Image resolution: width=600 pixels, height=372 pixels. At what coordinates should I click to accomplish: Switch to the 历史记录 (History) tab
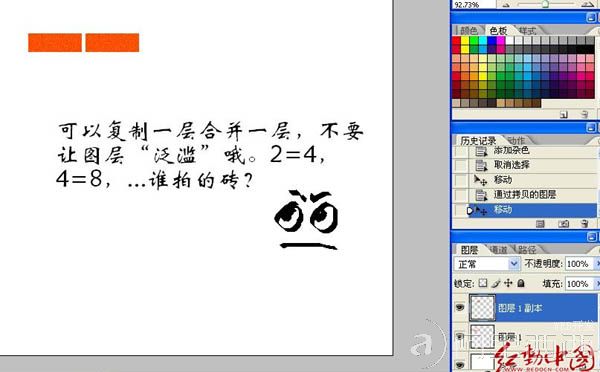pos(478,140)
